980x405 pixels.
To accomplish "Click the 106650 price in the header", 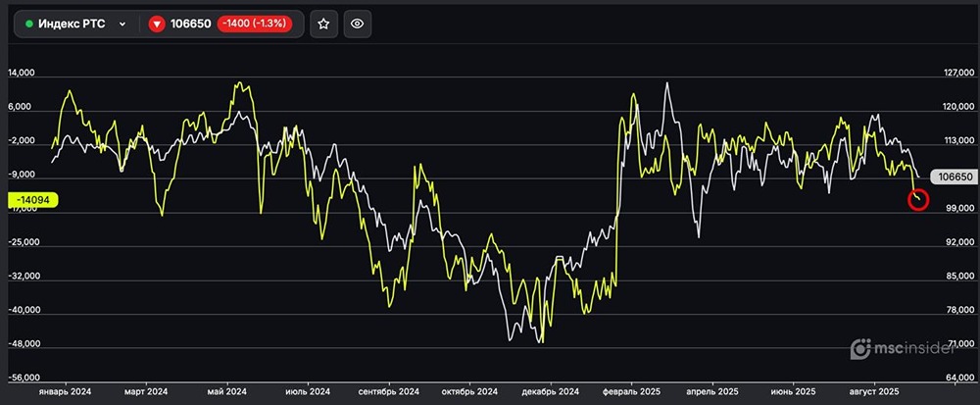I will click(190, 24).
